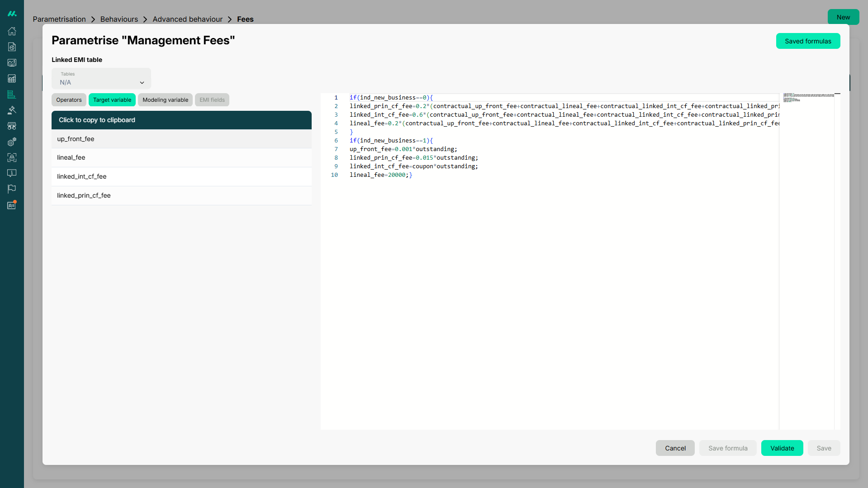
Task: Copy lineal_fee to clipboard
Action: click(181, 158)
